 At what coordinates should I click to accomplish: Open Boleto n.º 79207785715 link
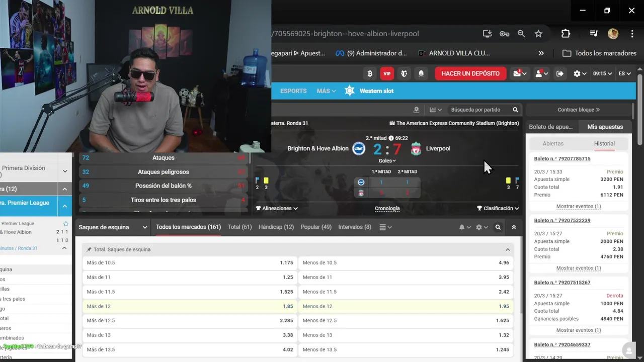562,159
